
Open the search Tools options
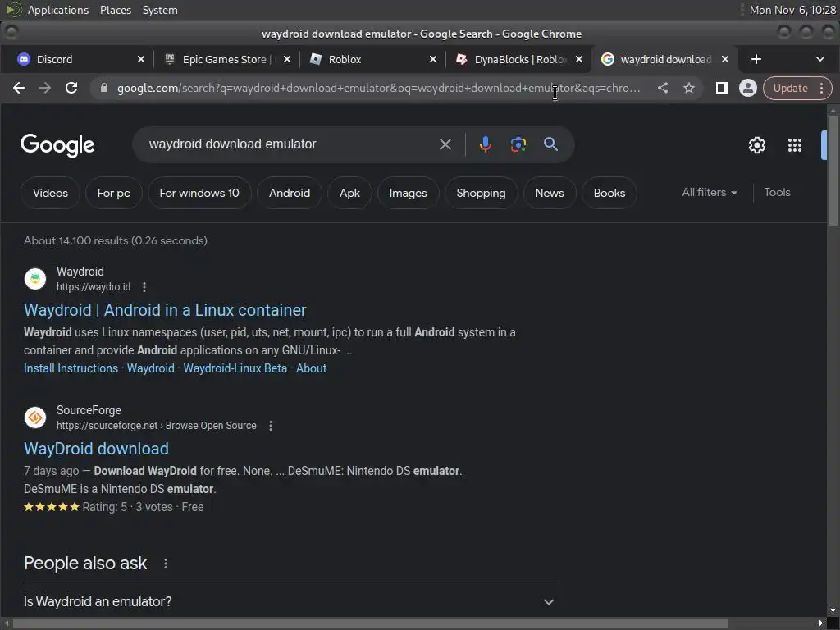coord(777,192)
